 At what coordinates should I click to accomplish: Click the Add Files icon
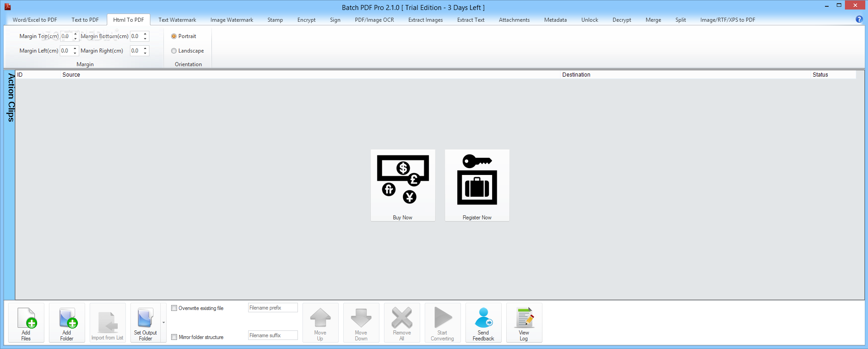[x=26, y=318]
